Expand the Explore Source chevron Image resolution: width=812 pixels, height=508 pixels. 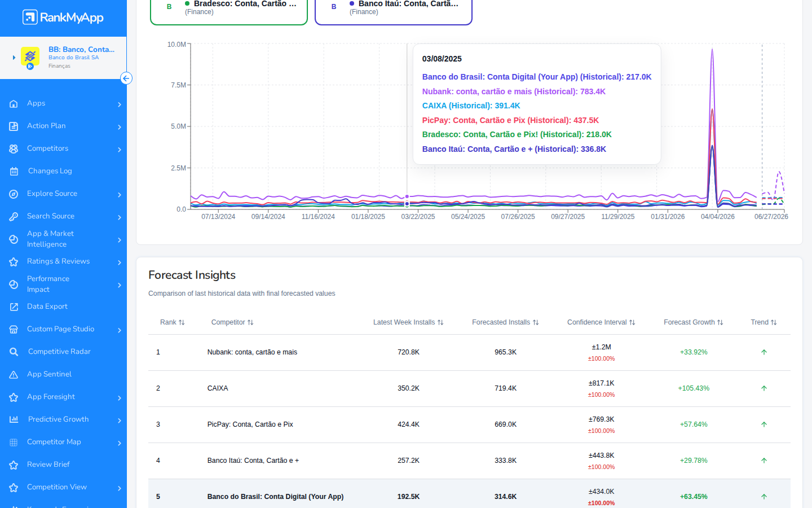120,195
